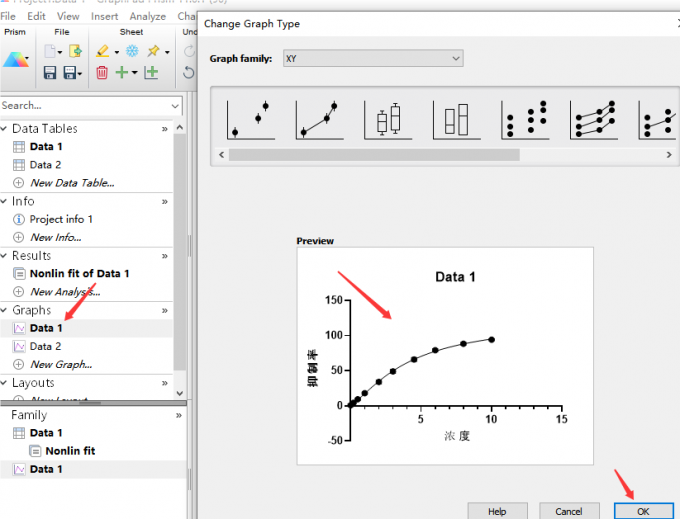Click New Data Table link

(72, 183)
